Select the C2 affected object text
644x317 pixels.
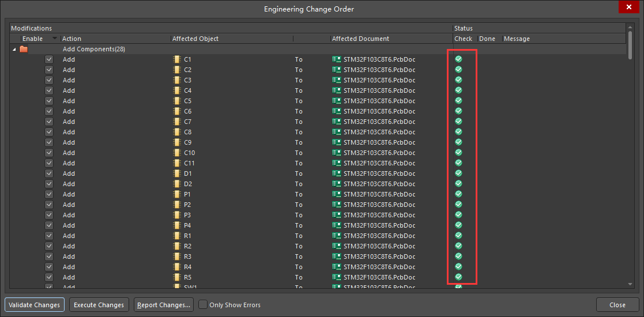click(187, 70)
